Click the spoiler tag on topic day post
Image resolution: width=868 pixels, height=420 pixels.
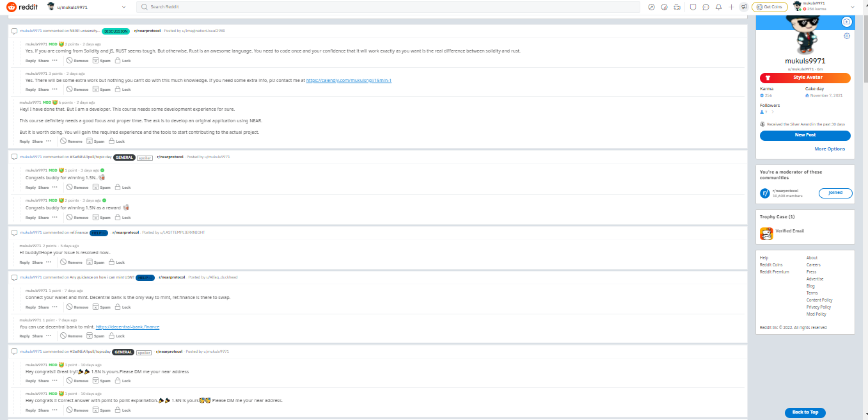145,157
